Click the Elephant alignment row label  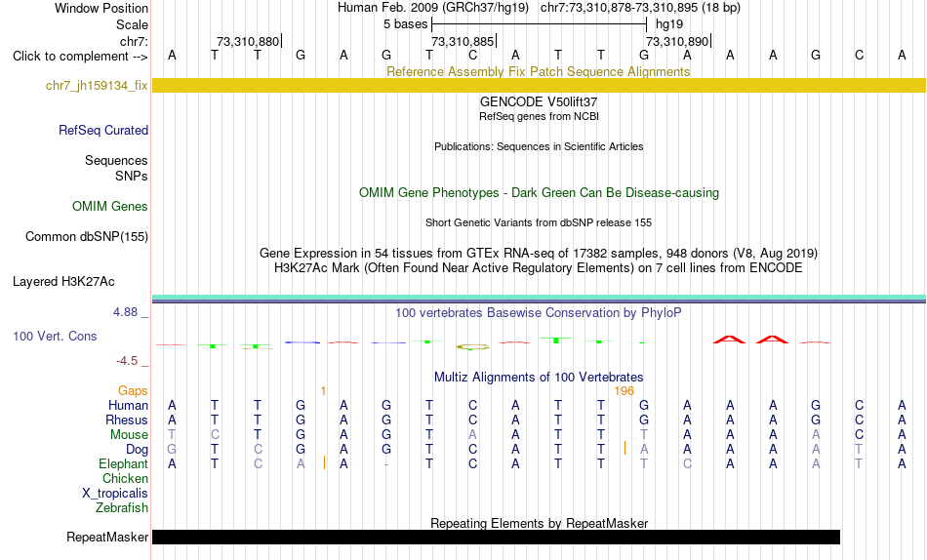point(123,464)
